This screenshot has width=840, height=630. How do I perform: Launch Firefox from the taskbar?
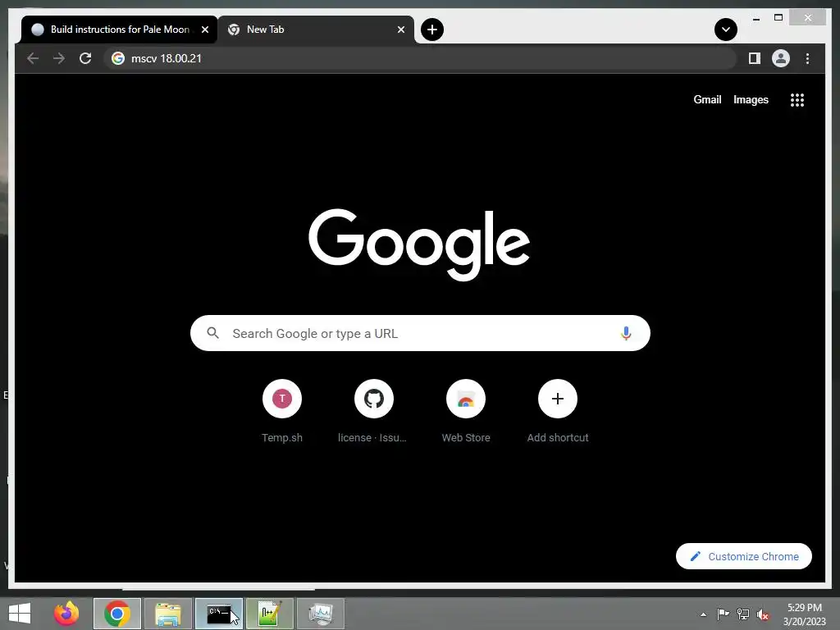[x=66, y=613]
